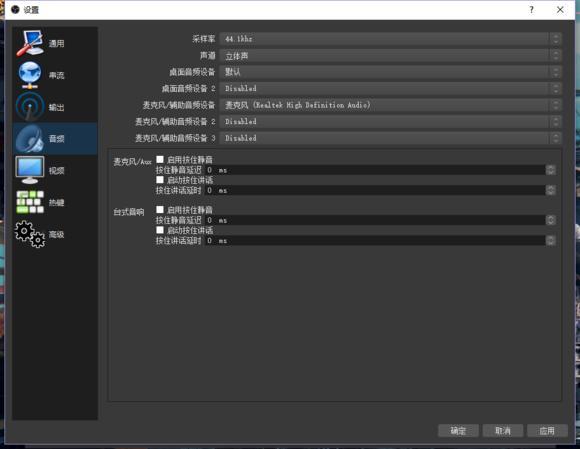Click the 台式音响 按住讲话延时 ms field
Image resolution: width=580 pixels, height=449 pixels.
[x=380, y=241]
